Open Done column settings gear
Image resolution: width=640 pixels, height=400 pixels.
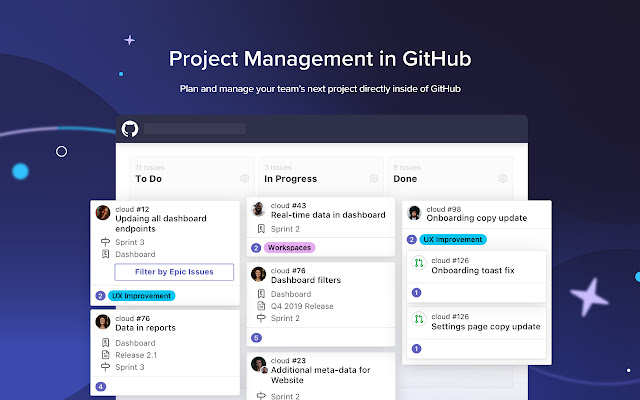(502, 179)
